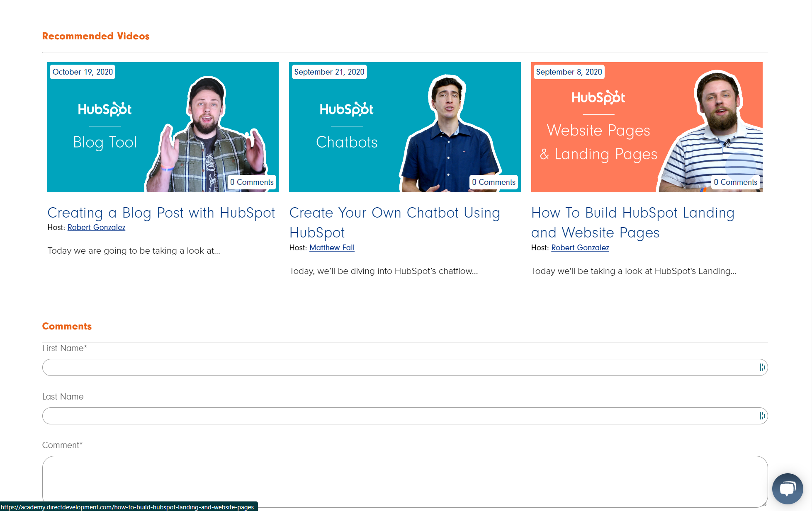Grab the Comment box resize handle
The image size is (812, 511).
point(764,504)
